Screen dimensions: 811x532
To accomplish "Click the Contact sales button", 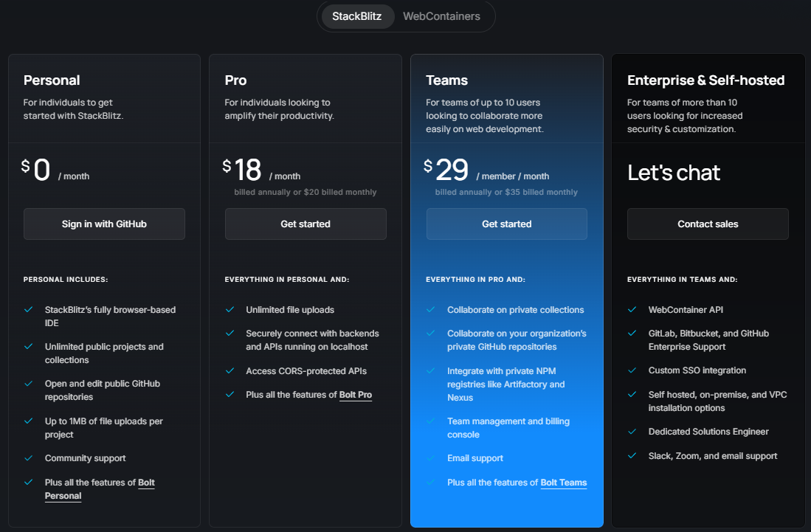I will [708, 224].
